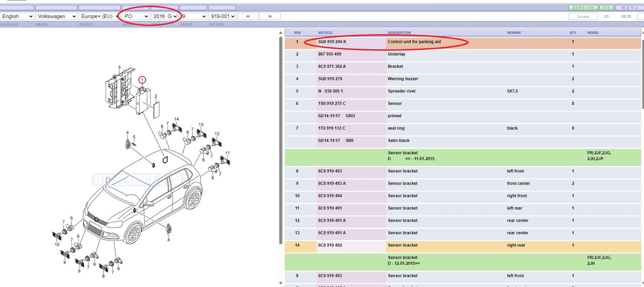Click the 'left rear' remark cell
Screen dimensions: 644x287
pos(515,208)
